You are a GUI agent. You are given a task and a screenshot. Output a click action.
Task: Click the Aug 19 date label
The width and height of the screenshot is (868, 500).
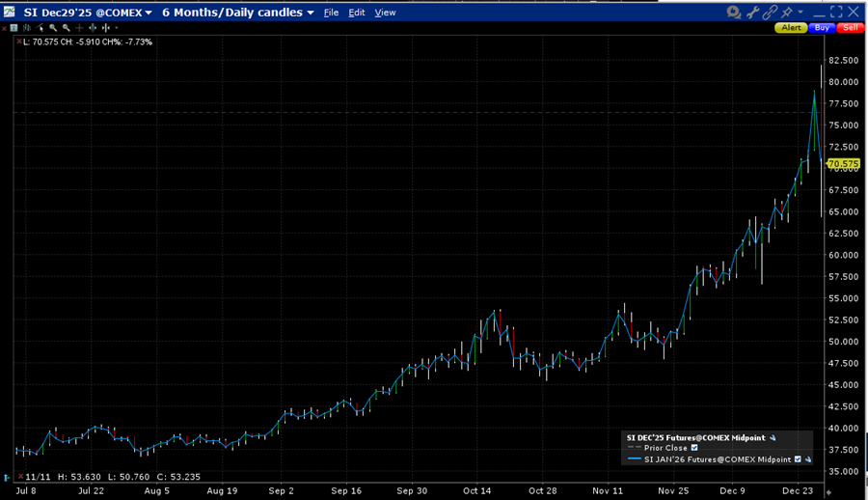[222, 491]
